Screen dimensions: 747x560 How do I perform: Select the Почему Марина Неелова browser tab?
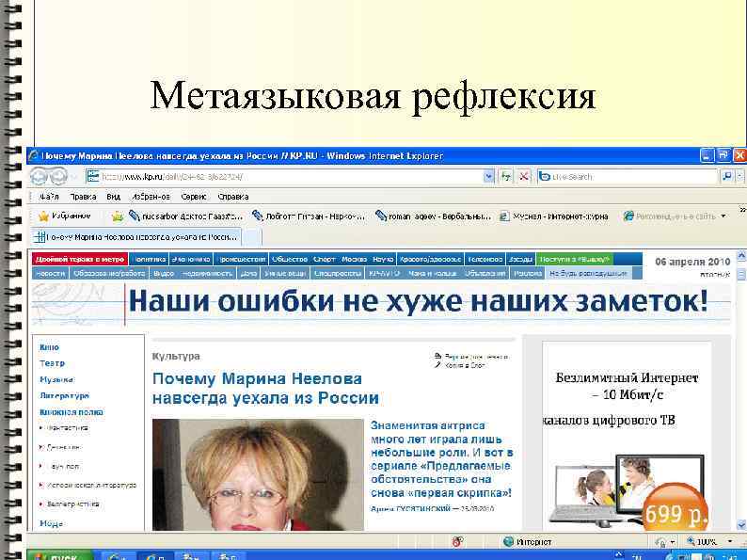[136, 237]
